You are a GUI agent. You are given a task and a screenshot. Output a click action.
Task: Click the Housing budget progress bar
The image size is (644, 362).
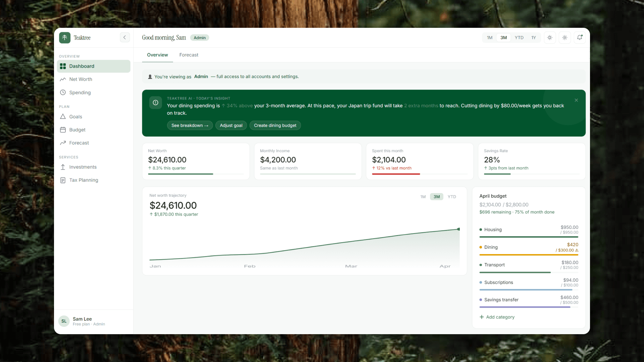[x=529, y=237]
